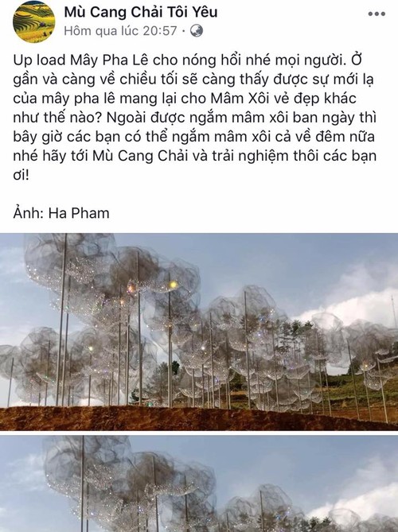Open the second crystal cloud photo below
This screenshot has width=398, height=532.
point(199,483)
